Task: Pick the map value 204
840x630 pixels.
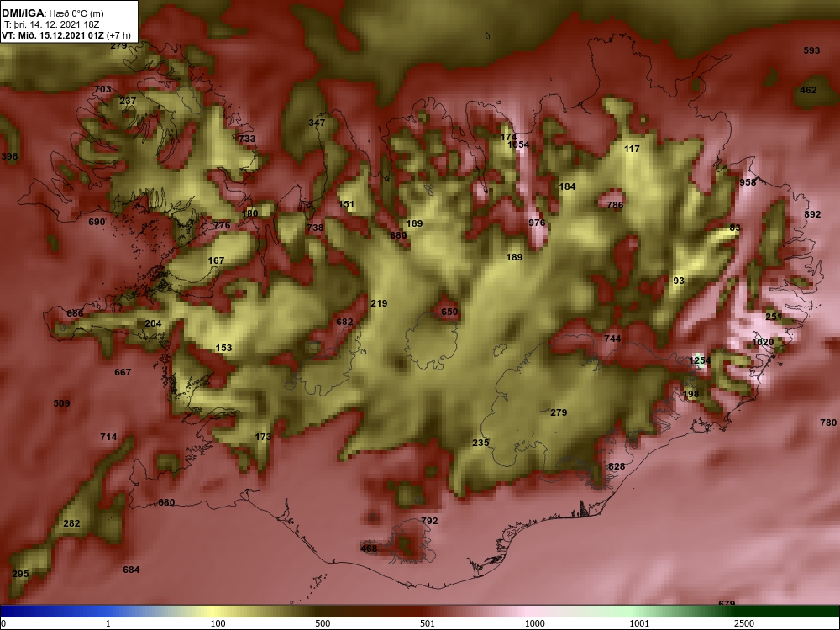Action: click(153, 323)
